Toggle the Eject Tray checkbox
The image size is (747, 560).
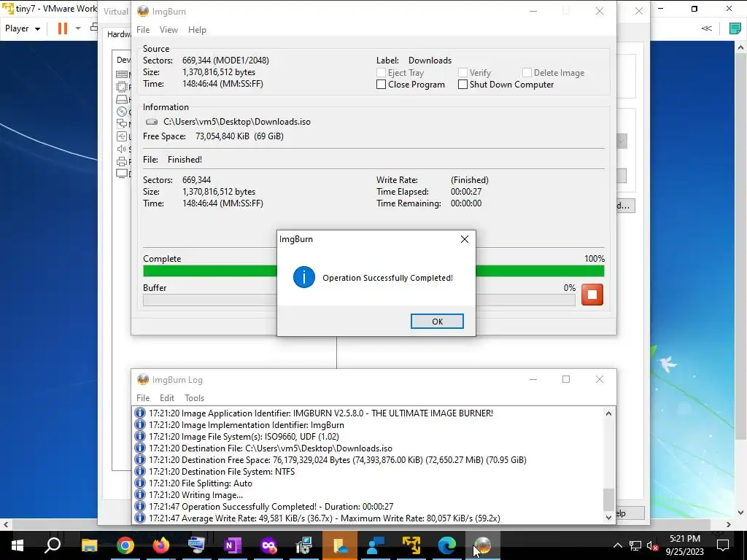(x=381, y=73)
